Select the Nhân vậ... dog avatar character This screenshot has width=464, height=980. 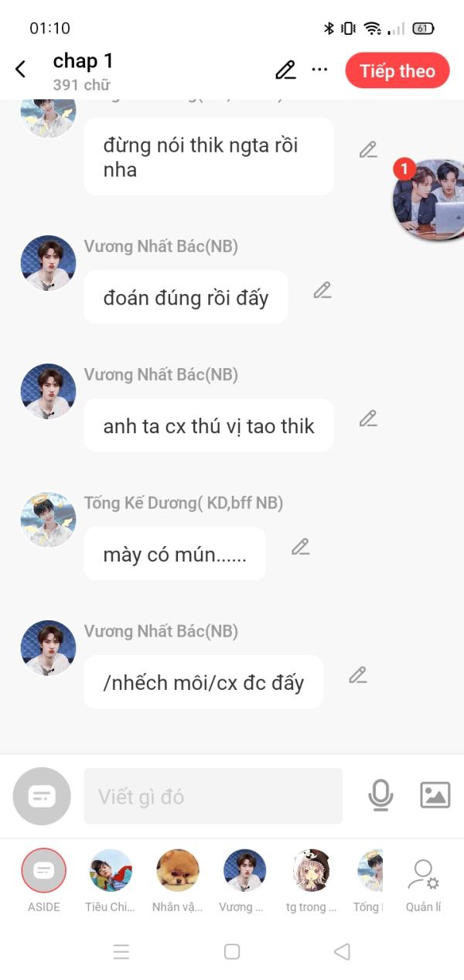pos(177,880)
